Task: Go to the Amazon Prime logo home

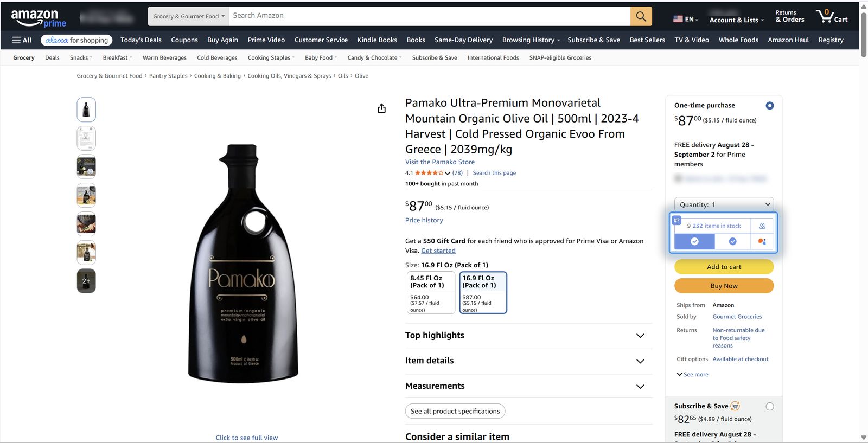Action: click(x=39, y=18)
